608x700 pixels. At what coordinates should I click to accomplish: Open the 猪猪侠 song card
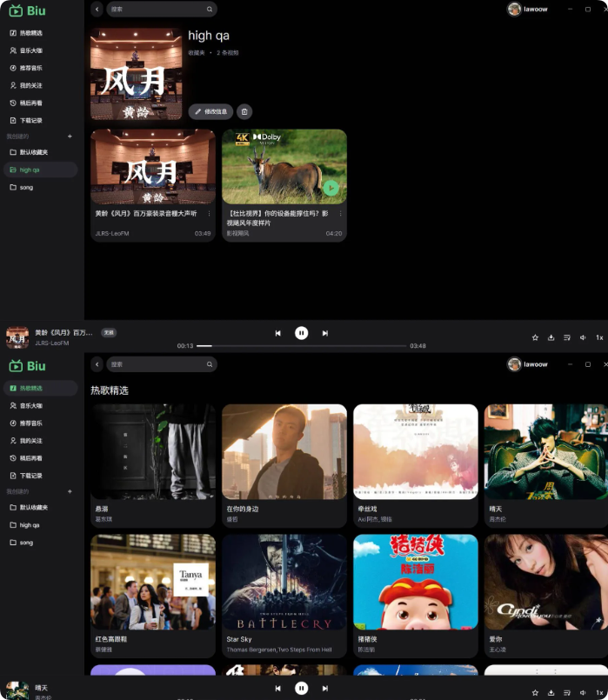416,596
